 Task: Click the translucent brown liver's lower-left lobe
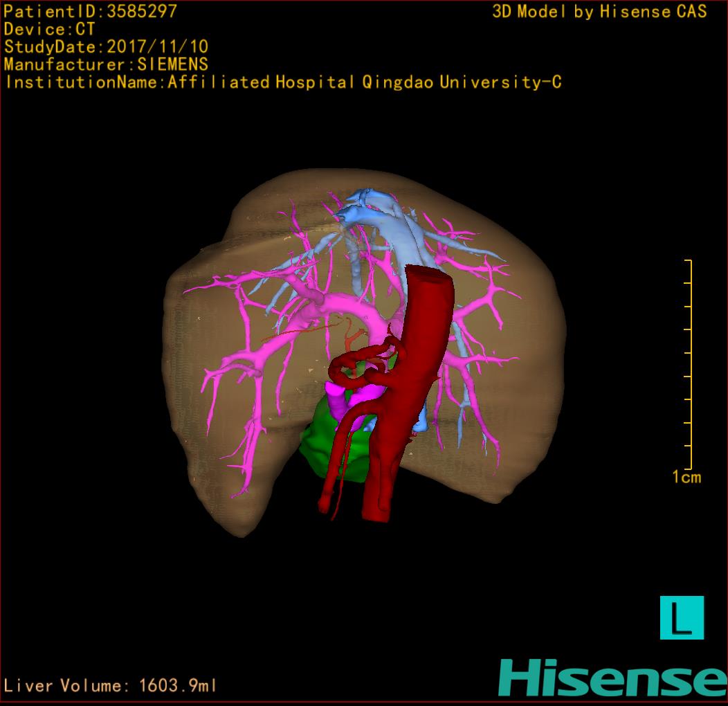coord(215,485)
